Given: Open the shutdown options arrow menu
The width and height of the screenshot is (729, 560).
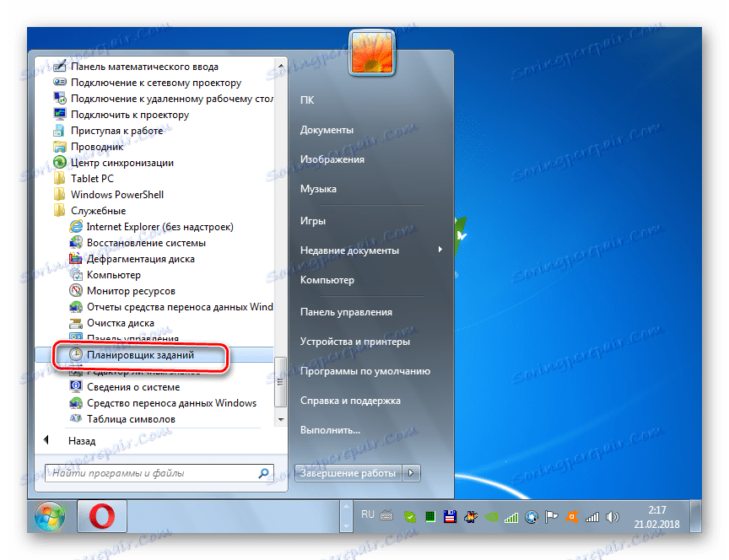Looking at the screenshot, I should [x=411, y=473].
